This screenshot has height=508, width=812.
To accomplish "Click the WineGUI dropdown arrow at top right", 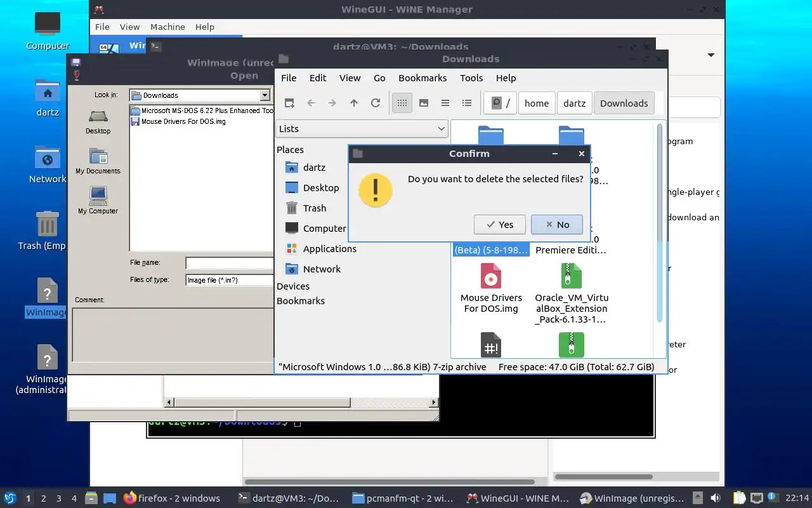I will click(711, 55).
